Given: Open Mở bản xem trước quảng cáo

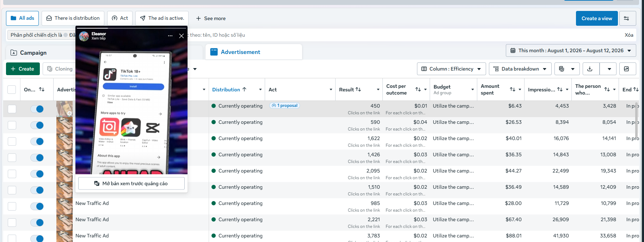Looking at the screenshot, I should click(x=131, y=183).
